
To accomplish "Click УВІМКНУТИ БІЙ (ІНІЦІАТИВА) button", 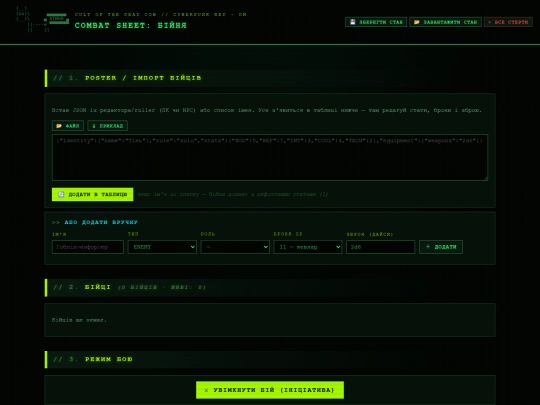I will click(x=270, y=390).
